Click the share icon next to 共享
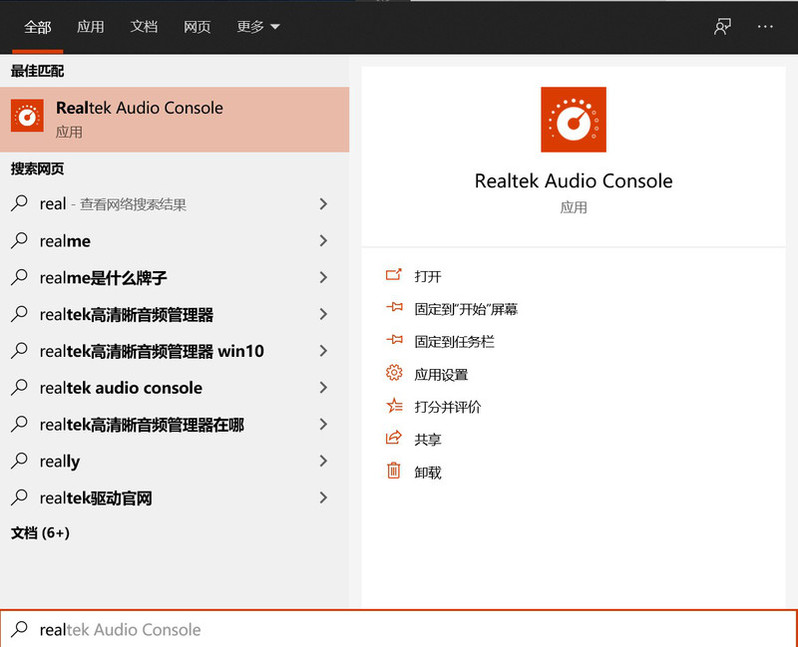 point(394,439)
